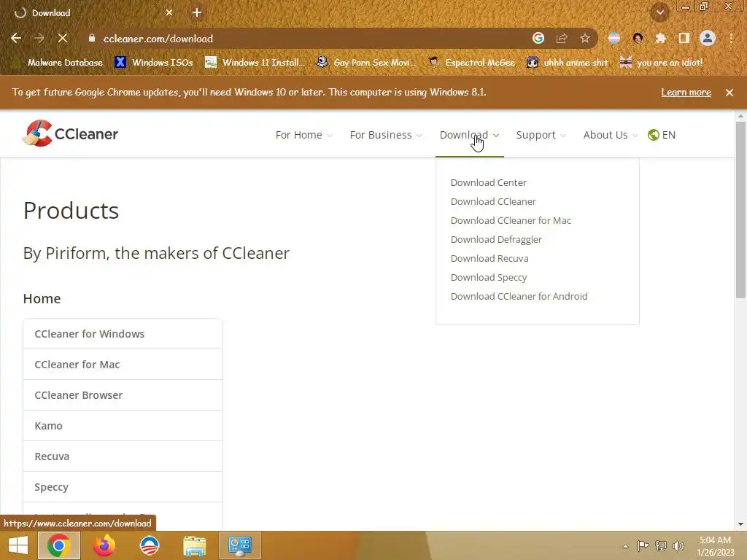Screen dimensions: 747x560
Task: Expand the About Us menu
Action: point(611,135)
